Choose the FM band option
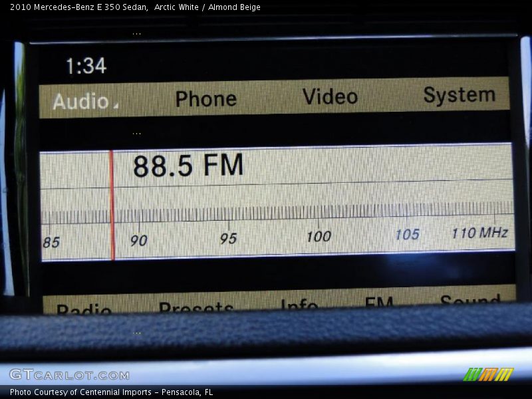This screenshot has width=532, height=399. click(x=379, y=301)
